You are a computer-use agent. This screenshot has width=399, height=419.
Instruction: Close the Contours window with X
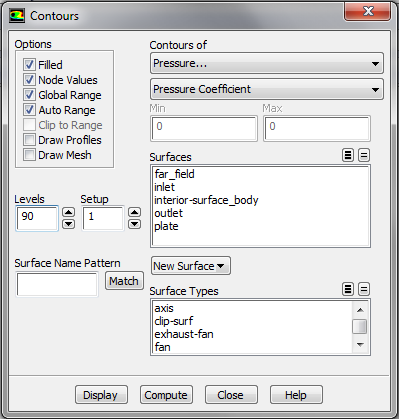click(x=367, y=11)
